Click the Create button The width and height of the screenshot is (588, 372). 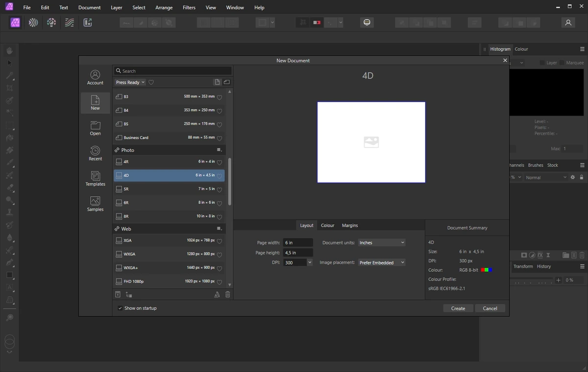pyautogui.click(x=458, y=308)
